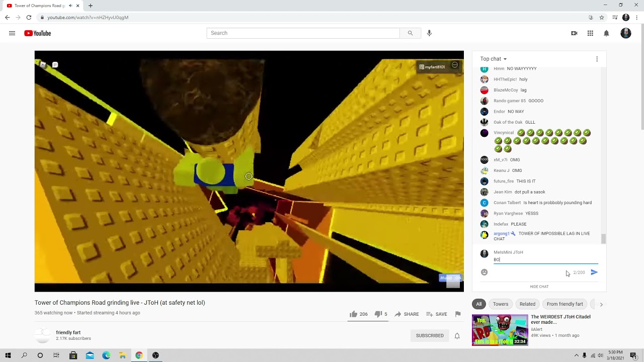The height and width of the screenshot is (362, 644).
Task: Open the Windows Start menu
Action: click(x=8, y=355)
